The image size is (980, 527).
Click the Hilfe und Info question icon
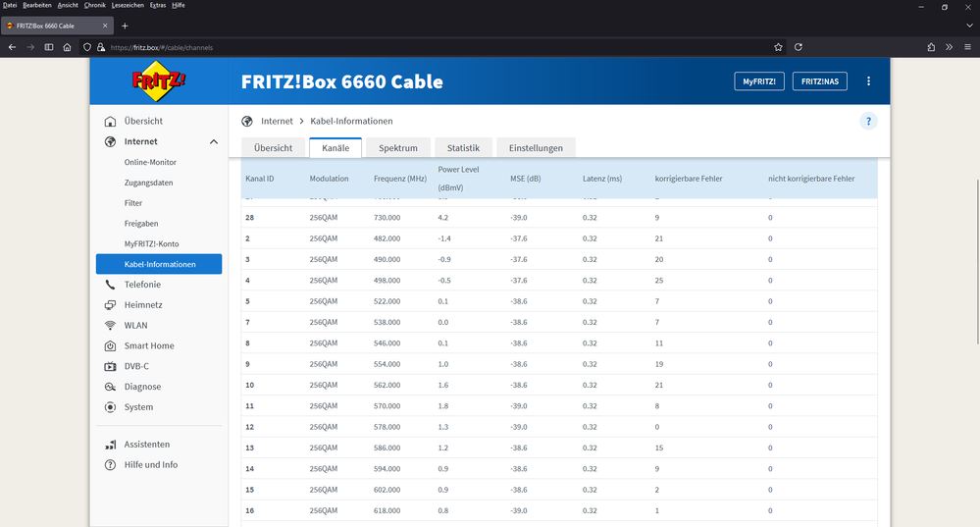pos(111,465)
